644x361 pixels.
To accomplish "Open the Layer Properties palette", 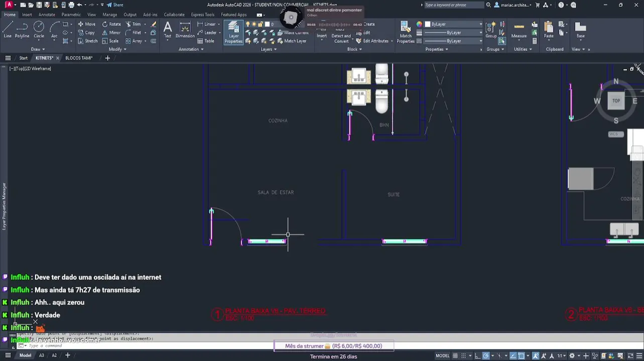I will [233, 32].
